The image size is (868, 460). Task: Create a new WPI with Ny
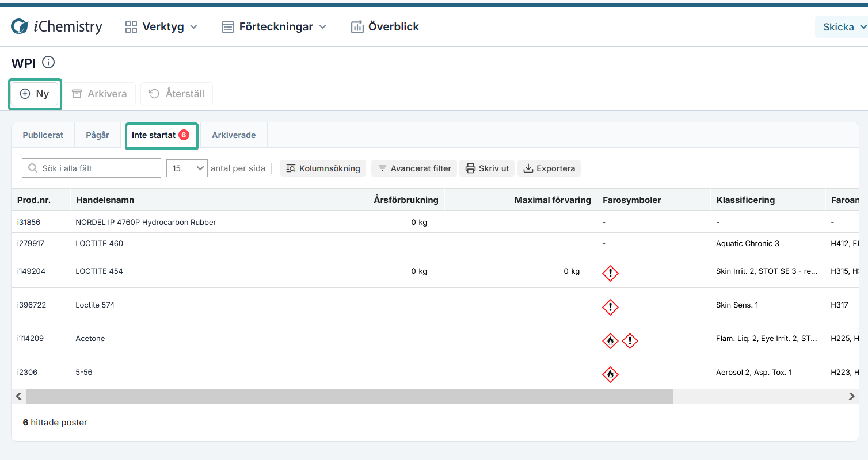(35, 94)
